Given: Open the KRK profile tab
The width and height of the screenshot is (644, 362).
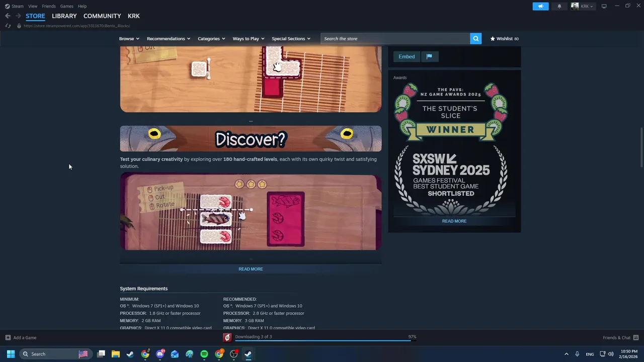Looking at the screenshot, I should (x=134, y=16).
